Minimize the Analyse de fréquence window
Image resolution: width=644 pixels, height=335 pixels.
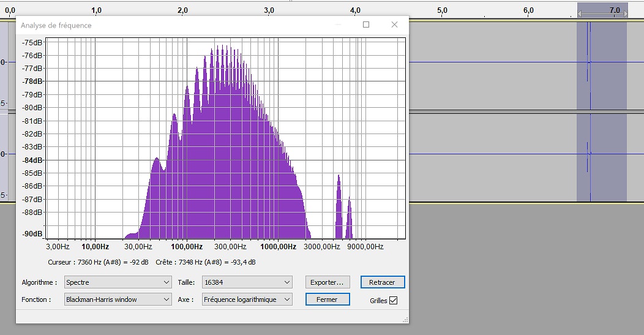tap(338, 25)
